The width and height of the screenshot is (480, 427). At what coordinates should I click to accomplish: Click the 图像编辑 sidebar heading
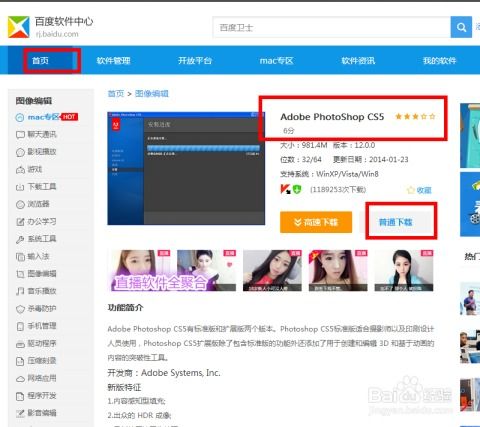pos(34,101)
